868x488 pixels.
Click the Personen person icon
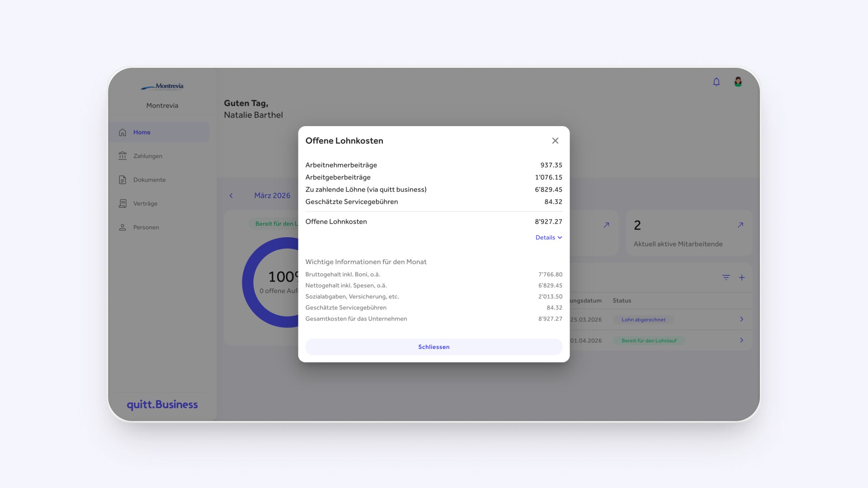pyautogui.click(x=123, y=227)
